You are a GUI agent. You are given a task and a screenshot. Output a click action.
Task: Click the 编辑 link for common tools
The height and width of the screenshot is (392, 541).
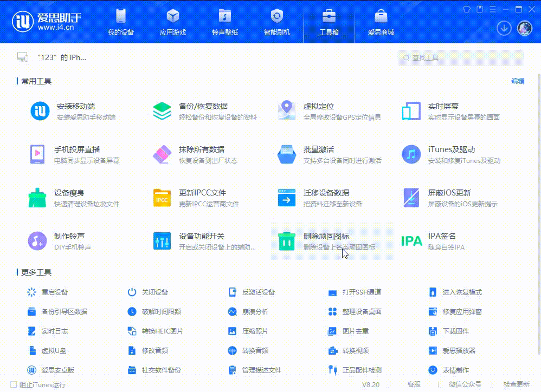point(518,81)
